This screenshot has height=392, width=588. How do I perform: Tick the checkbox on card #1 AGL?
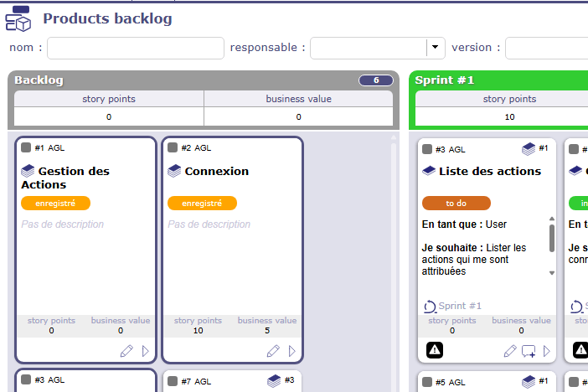click(26, 148)
